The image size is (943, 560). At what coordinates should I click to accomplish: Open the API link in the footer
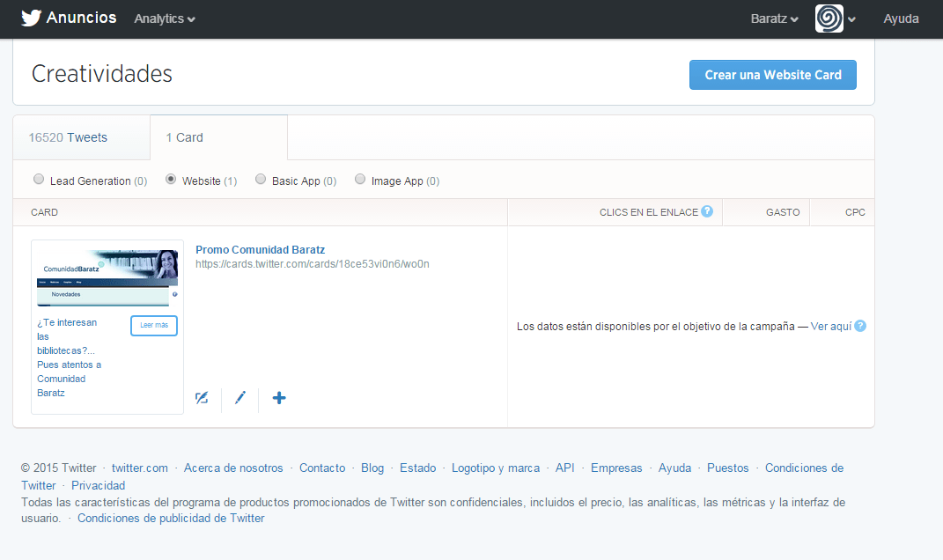pos(564,468)
